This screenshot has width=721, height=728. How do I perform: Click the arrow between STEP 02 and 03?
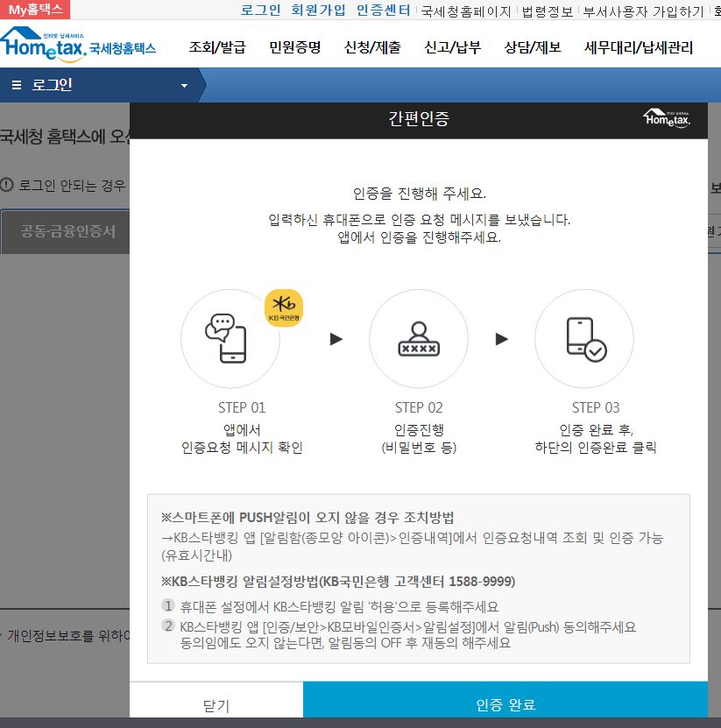(x=502, y=339)
